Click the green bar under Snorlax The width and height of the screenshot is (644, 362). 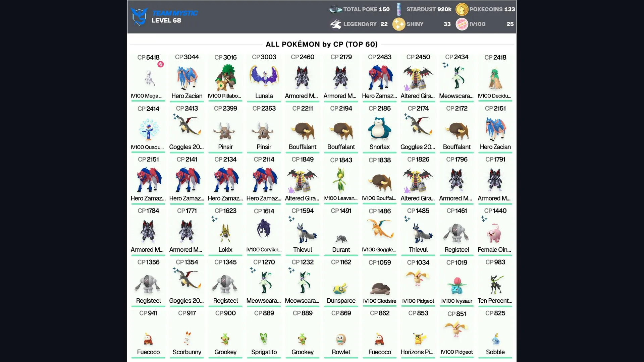380,152
